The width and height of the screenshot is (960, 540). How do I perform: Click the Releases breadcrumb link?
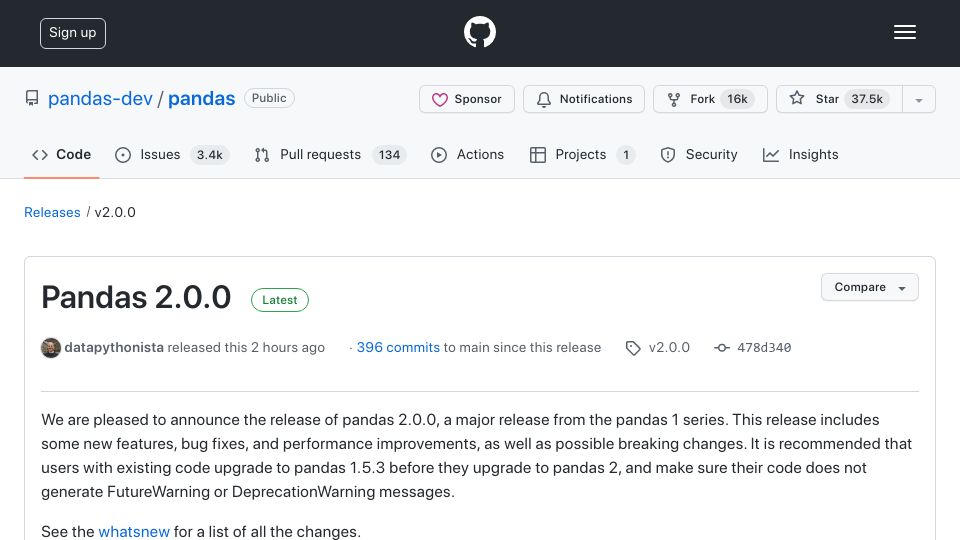click(x=52, y=212)
